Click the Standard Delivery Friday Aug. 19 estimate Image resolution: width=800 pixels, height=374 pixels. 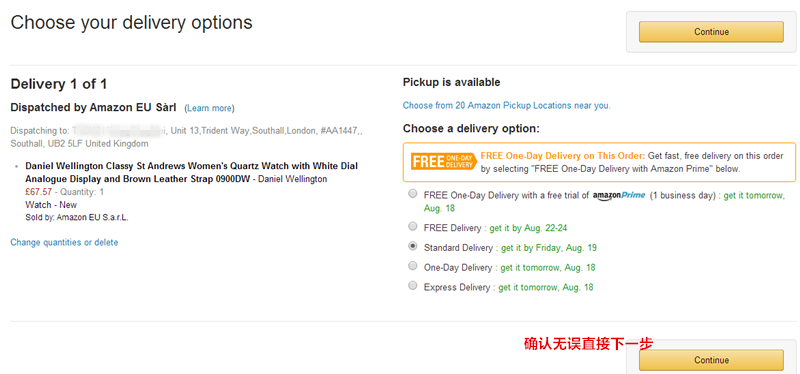click(x=549, y=248)
